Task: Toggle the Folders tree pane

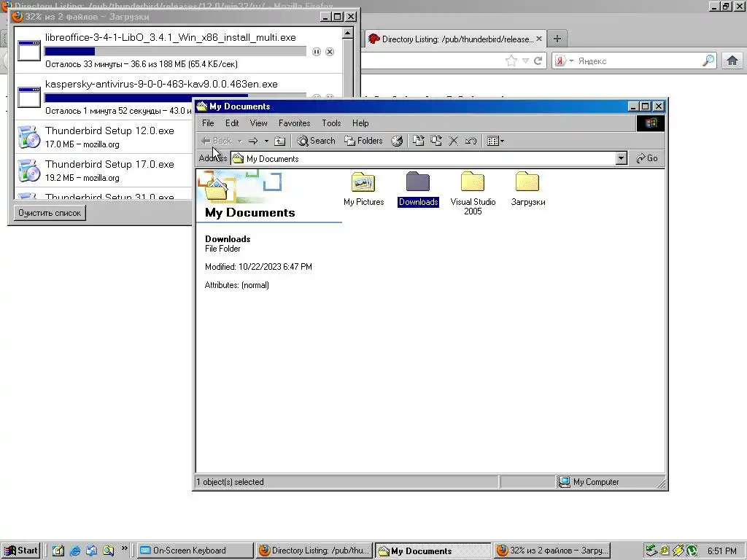Action: click(363, 141)
